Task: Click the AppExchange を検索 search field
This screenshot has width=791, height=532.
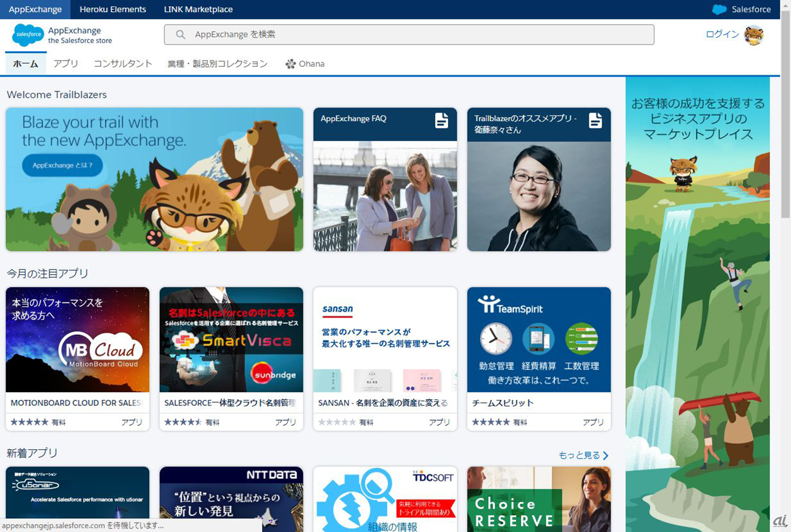Action: (x=409, y=35)
